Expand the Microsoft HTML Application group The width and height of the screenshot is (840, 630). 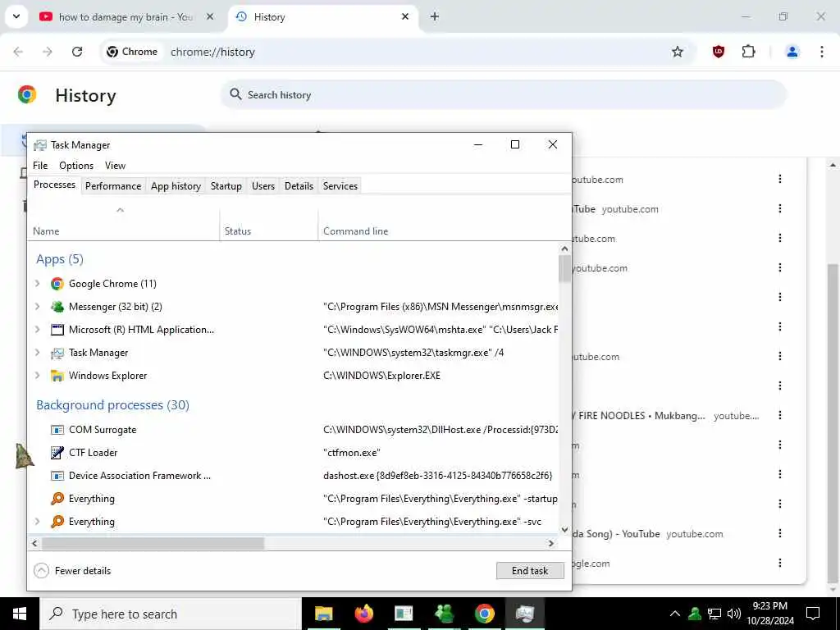38,330
